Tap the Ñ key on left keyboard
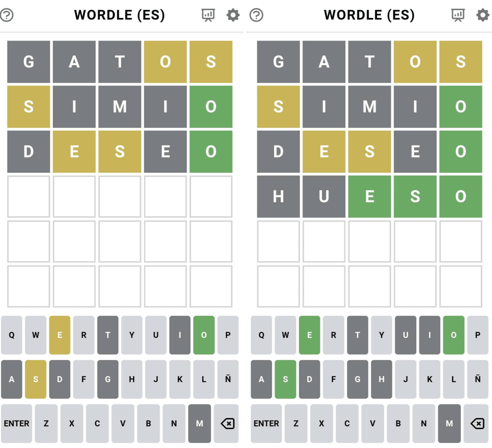 point(228,379)
